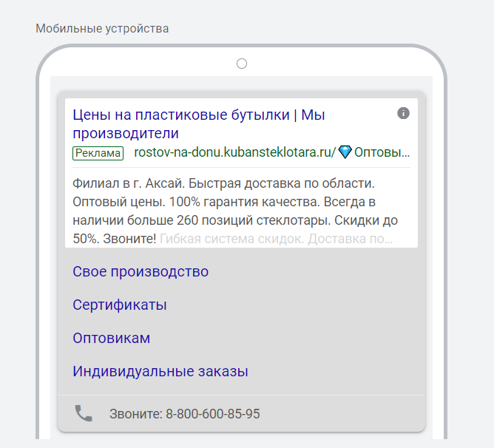Click the green Реклама ad badge
This screenshot has width=494, height=448.
98,153
